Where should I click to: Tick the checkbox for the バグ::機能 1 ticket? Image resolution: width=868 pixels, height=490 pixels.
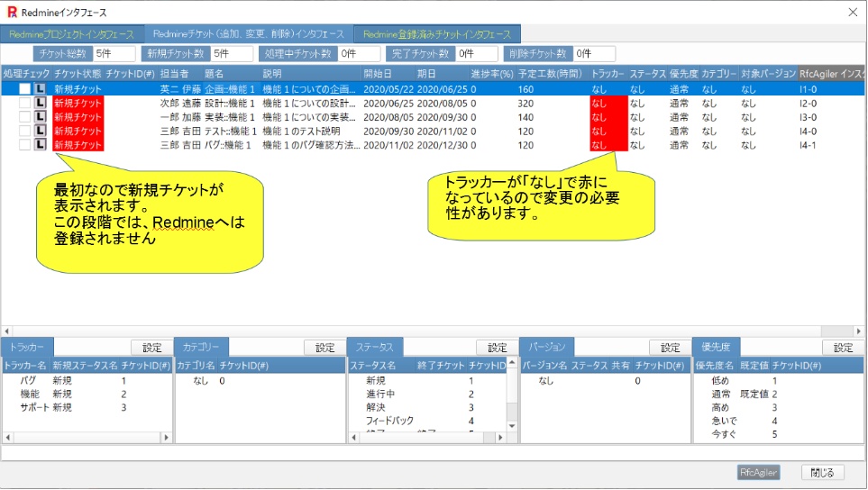25,144
